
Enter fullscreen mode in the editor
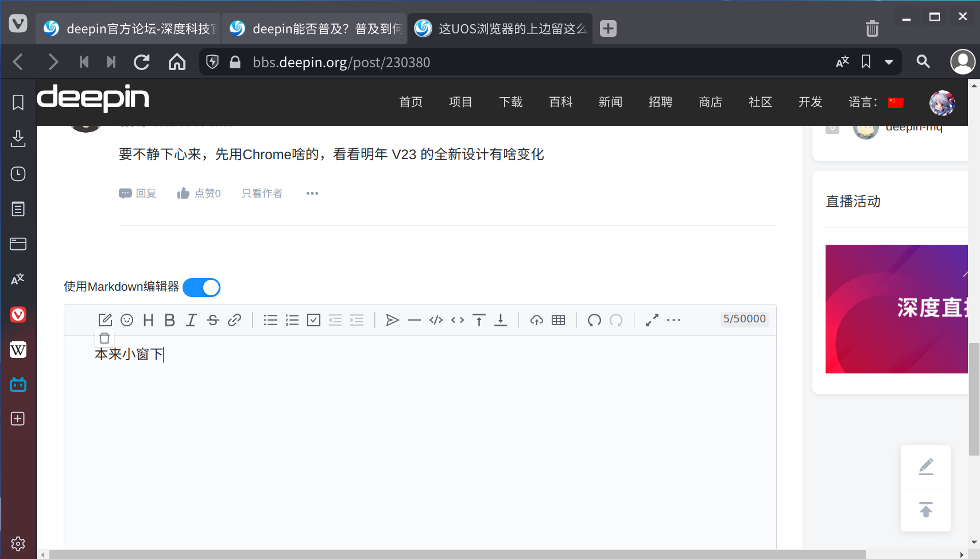click(x=652, y=320)
